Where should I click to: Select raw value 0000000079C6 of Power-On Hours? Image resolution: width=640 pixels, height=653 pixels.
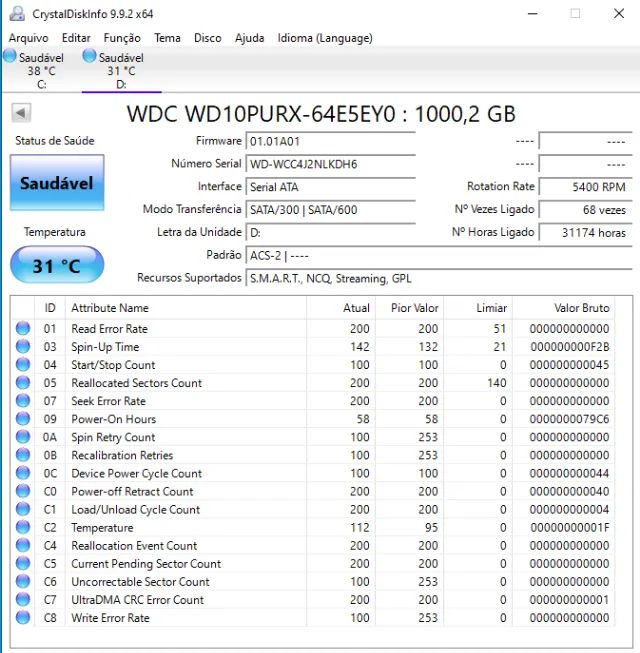pos(569,419)
